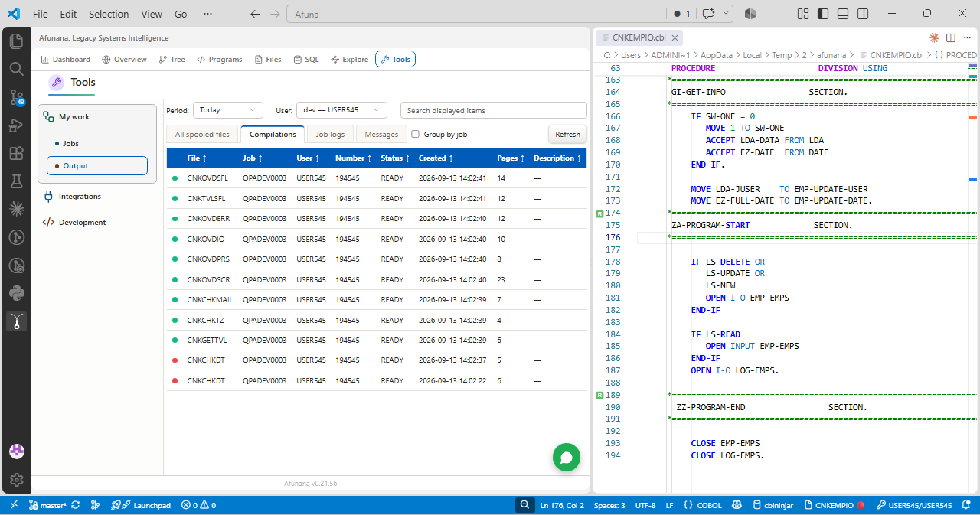The image size is (980, 515).
Task: Open the Explorer view in activity bar
Action: (16, 41)
